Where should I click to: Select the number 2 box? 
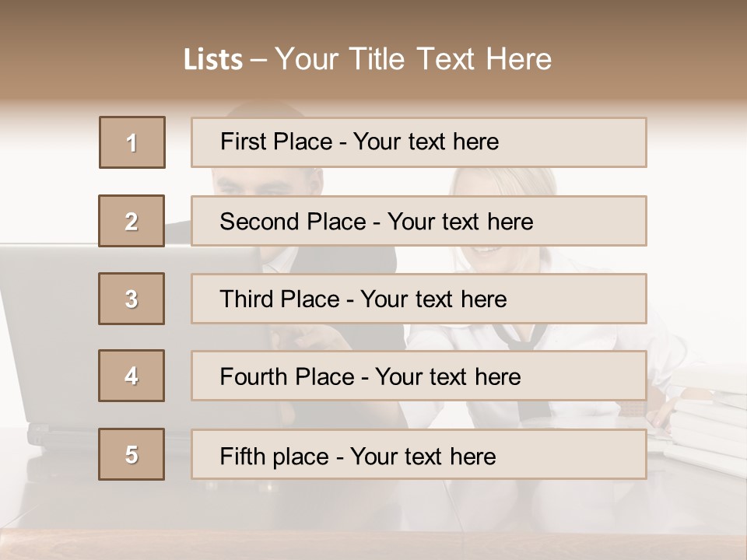132,221
